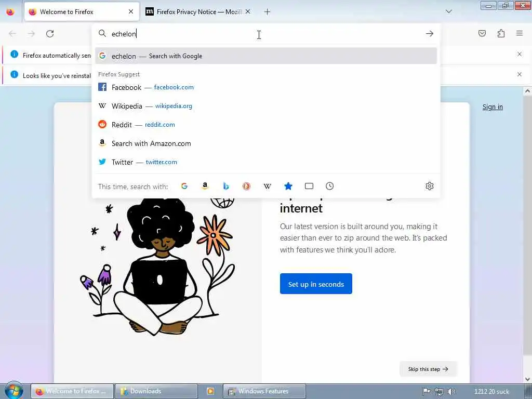This screenshot has height=399, width=532.
Task: Click the network tray icon
Action: [438, 392]
